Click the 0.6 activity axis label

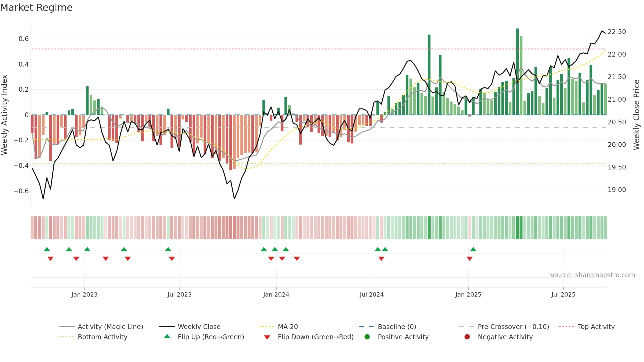(24, 39)
